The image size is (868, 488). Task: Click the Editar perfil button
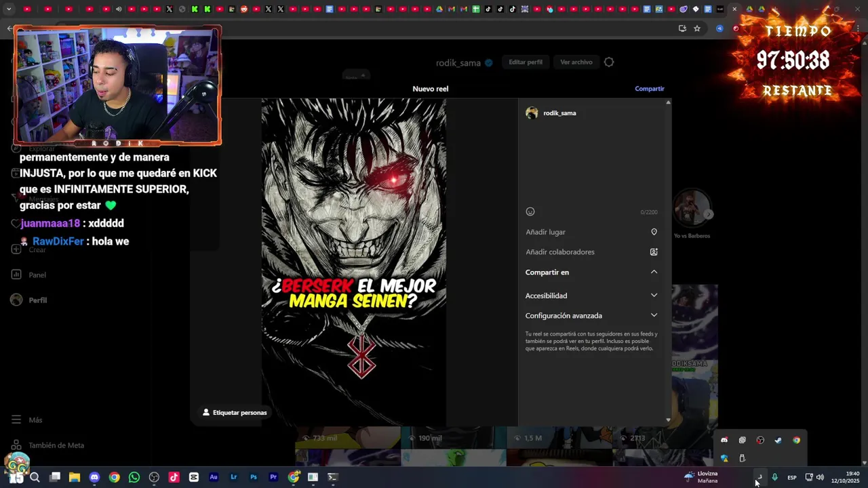[x=526, y=62]
